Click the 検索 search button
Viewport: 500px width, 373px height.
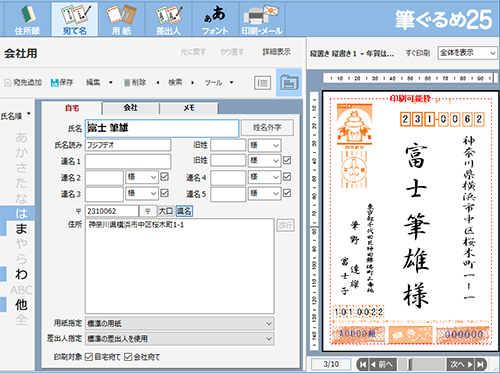[175, 82]
